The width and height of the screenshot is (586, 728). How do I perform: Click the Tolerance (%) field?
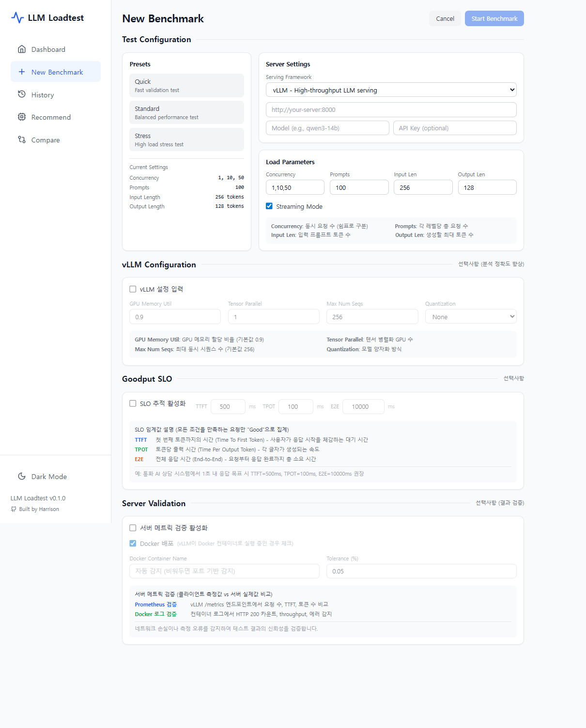click(x=421, y=571)
